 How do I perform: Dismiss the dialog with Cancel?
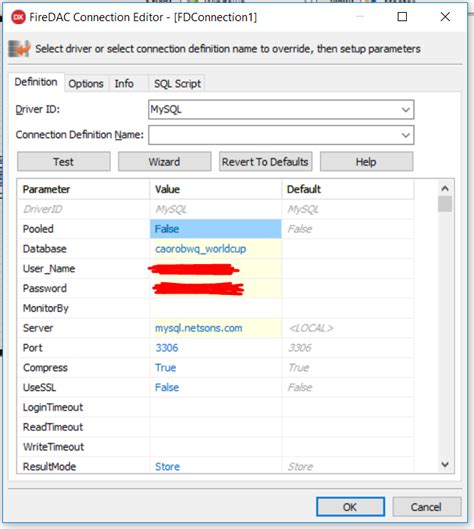tap(426, 507)
